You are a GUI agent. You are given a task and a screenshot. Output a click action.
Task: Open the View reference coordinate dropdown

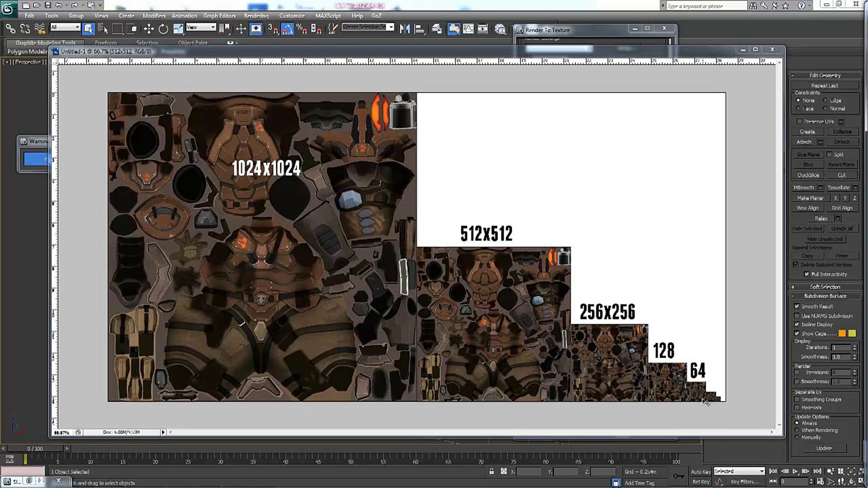click(x=201, y=27)
